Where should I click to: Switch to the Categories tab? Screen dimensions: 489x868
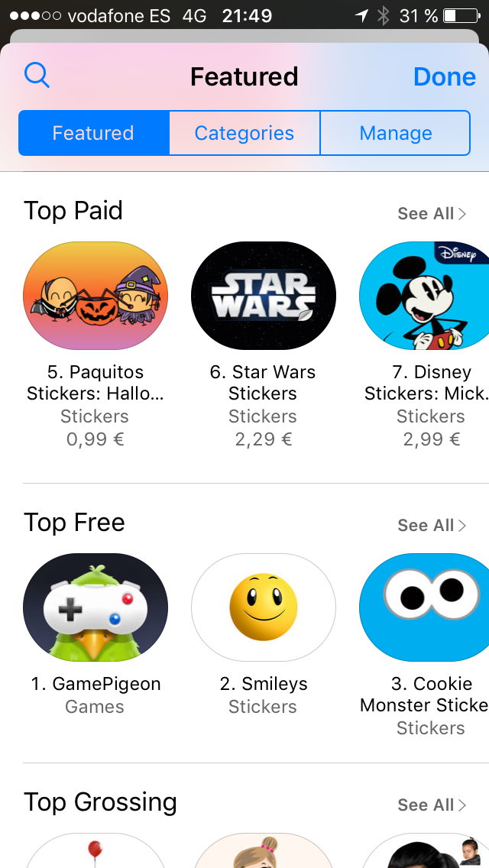tap(244, 133)
